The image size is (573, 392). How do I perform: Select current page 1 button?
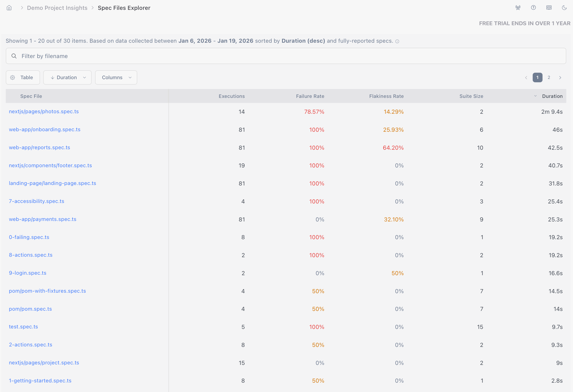(x=537, y=77)
